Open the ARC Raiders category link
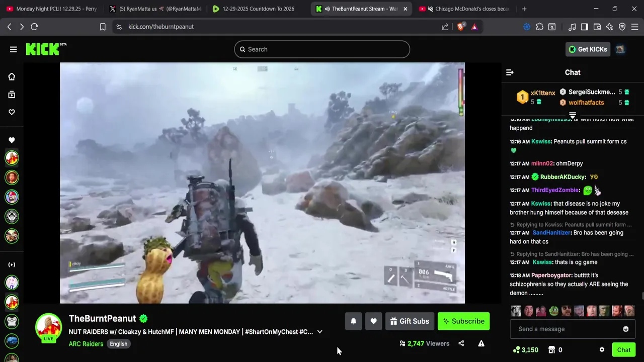644x362 pixels. tap(86, 344)
